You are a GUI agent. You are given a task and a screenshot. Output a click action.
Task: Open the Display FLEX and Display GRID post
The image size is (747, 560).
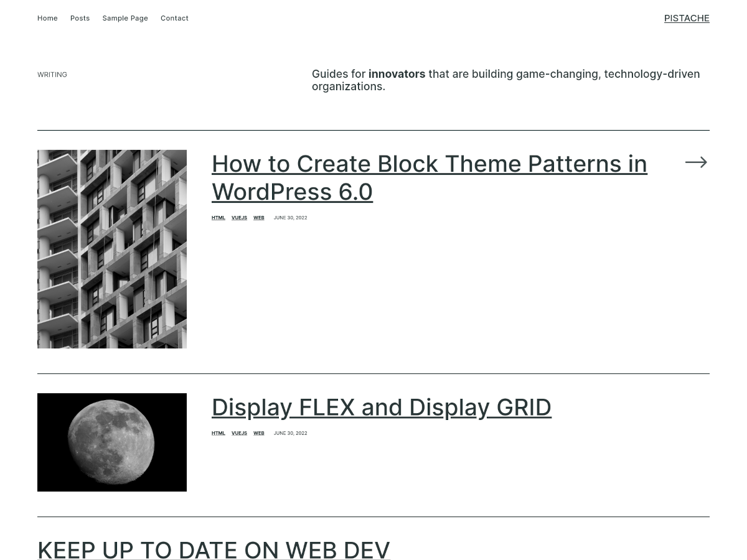point(381,407)
